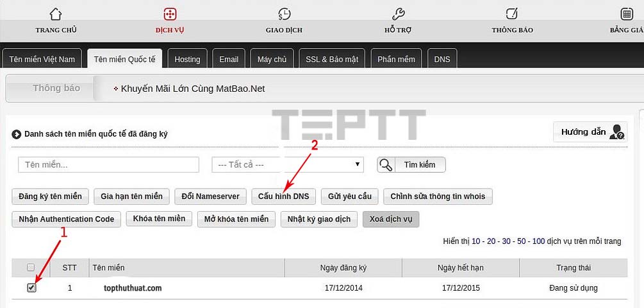Click the magnifier icon beside Tìm kiếm
The width and height of the screenshot is (644, 308).
[x=386, y=165]
